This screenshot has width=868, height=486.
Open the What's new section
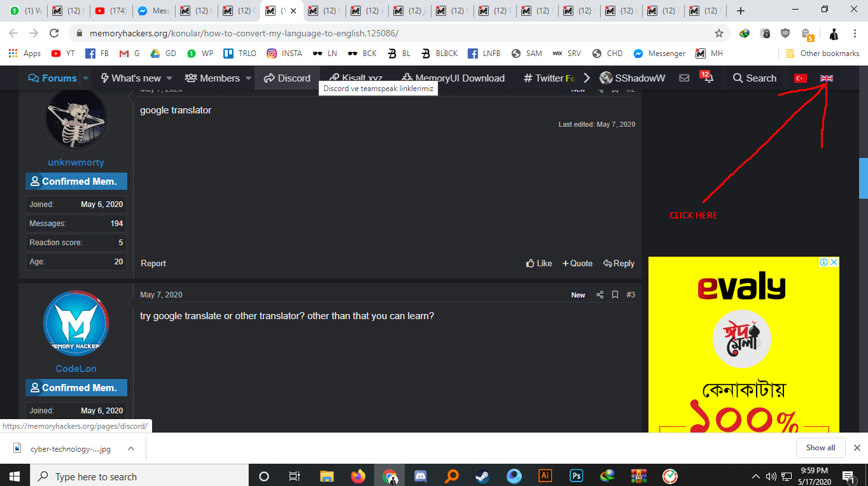(x=130, y=78)
